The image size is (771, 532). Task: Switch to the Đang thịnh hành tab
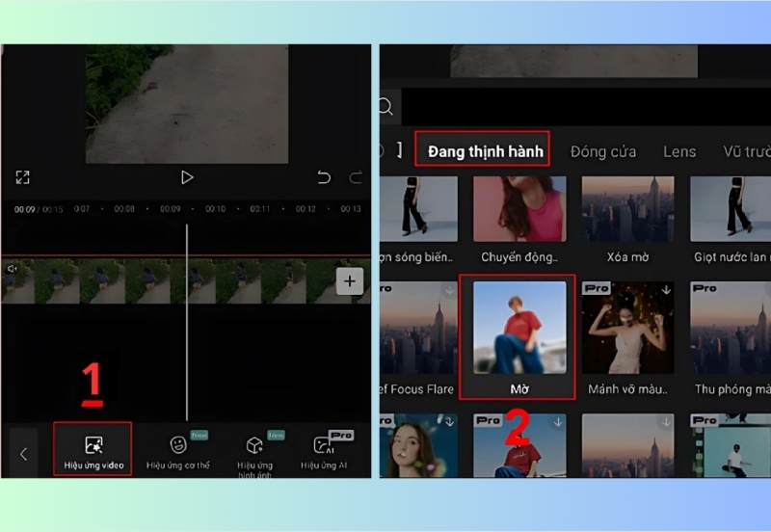point(483,151)
